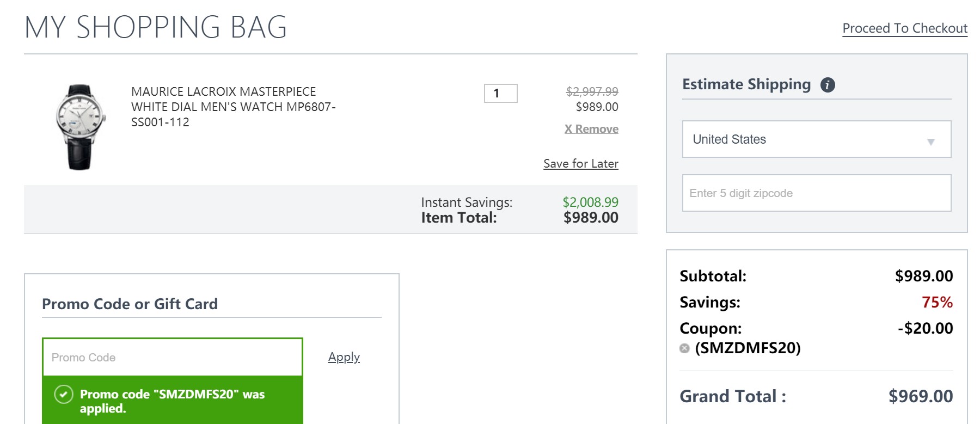Click the Proceed To Checkout link
Viewport: 980px width, 424px height.
point(904,28)
